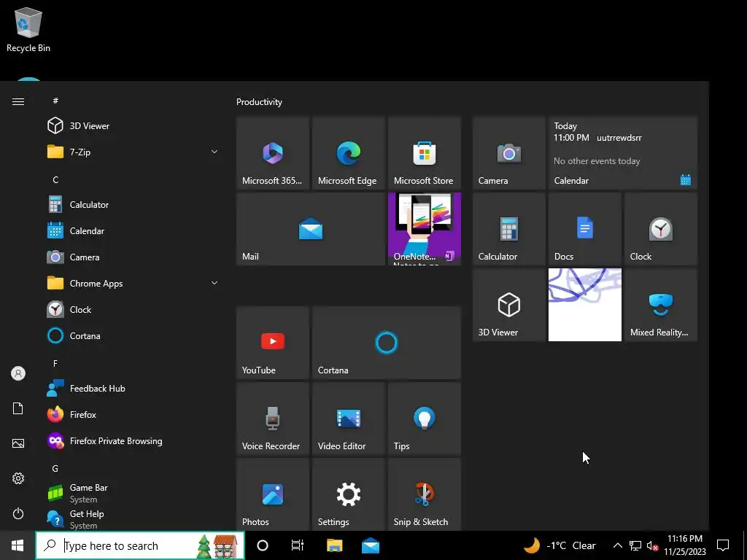747x560 pixels.
Task: Open Calculator in the app list
Action: [133, 205]
